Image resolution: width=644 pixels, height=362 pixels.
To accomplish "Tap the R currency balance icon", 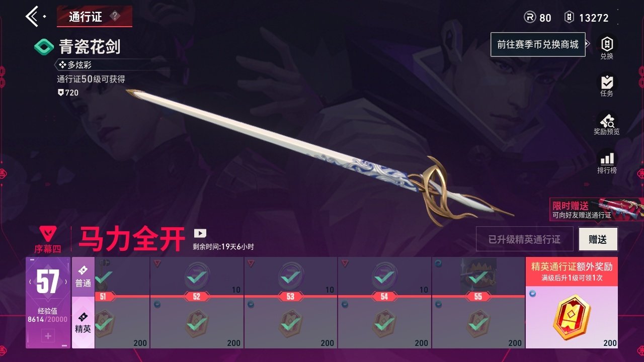I will pos(530,18).
